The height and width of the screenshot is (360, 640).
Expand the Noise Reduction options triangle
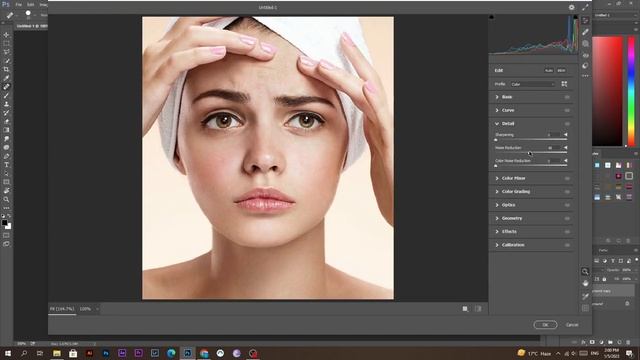point(566,148)
